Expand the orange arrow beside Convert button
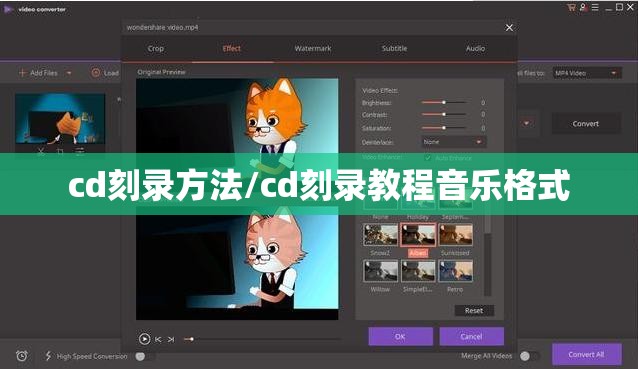The image size is (638, 369). pos(527,123)
